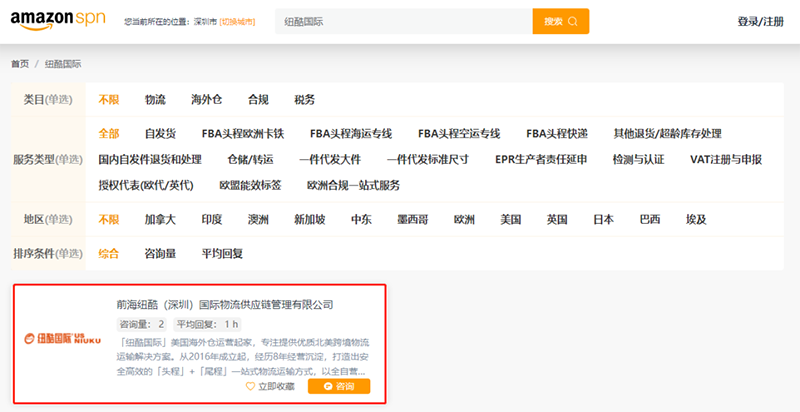This screenshot has width=800, height=412.
Task: Sort results by 咨询量
Action: point(160,253)
